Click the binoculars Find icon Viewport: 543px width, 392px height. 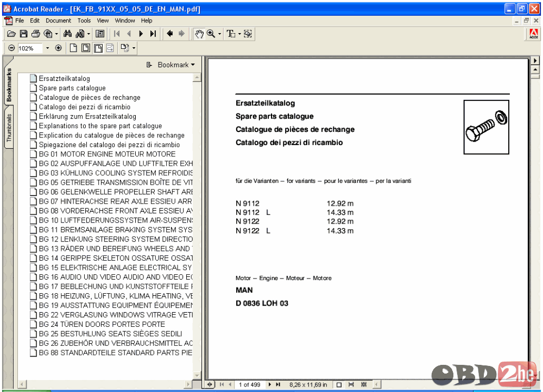click(67, 34)
